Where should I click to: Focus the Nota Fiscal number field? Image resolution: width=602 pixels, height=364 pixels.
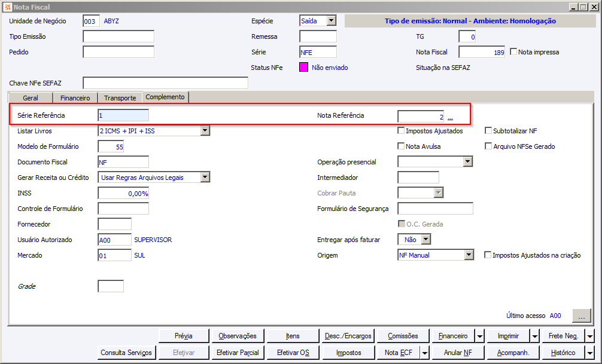[x=482, y=52]
